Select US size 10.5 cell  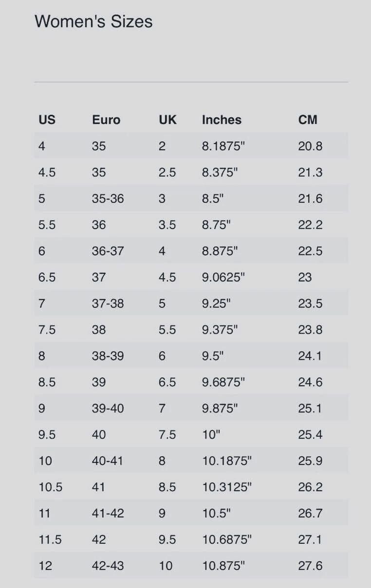pos(50,487)
